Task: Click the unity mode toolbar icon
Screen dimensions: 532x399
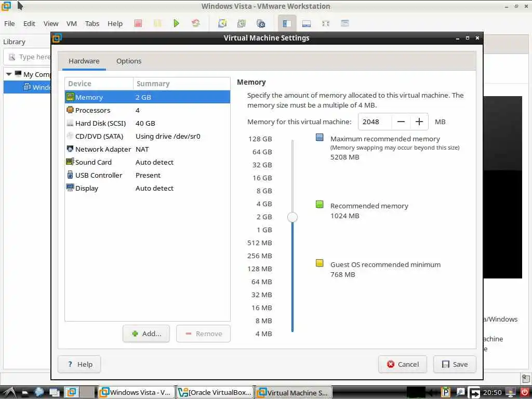Action: pyautogui.click(x=345, y=23)
